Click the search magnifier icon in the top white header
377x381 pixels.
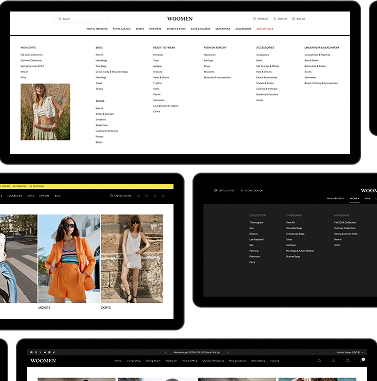tap(60, 19)
